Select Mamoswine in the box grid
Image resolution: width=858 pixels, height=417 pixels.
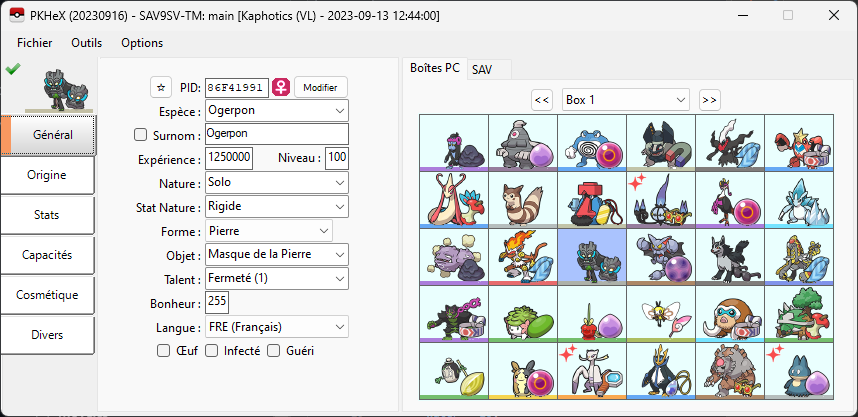point(730,314)
